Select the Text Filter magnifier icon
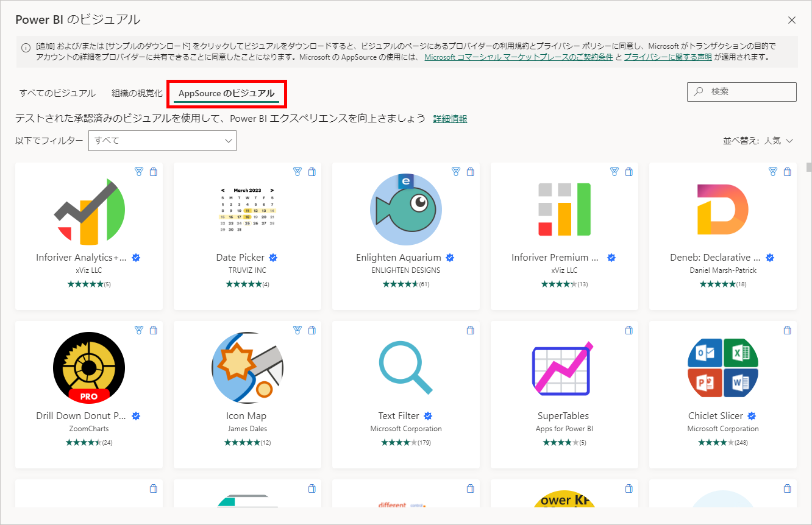 point(406,368)
